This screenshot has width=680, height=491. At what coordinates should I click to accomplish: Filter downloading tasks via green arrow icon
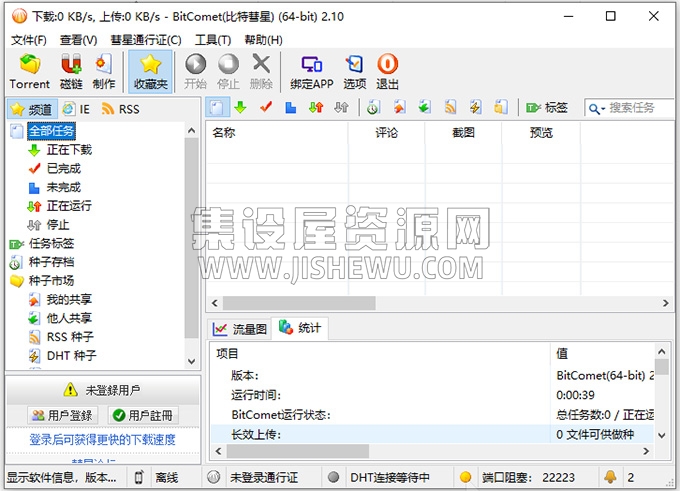point(240,107)
